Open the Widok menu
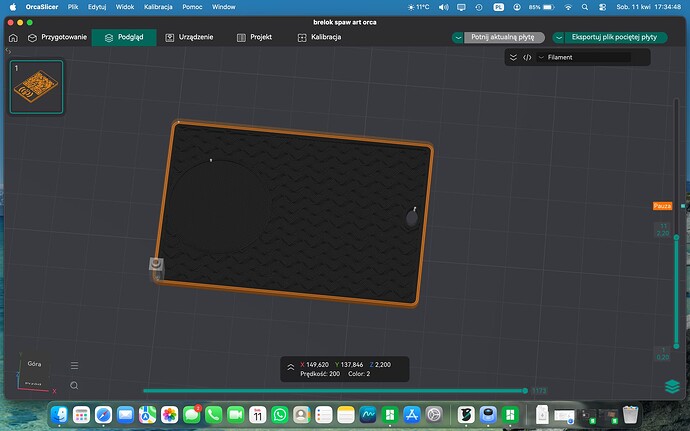 (125, 7)
